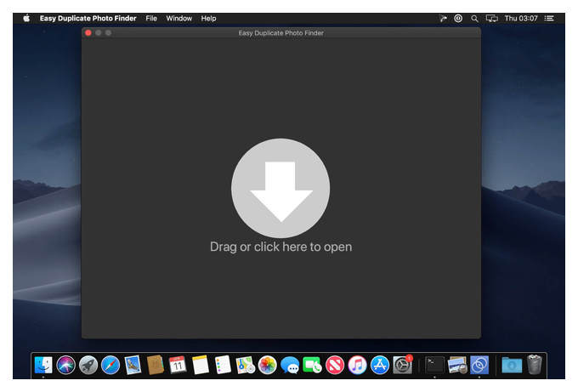578x392 pixels.
Task: Open Safari from the Dock
Action: coord(110,365)
